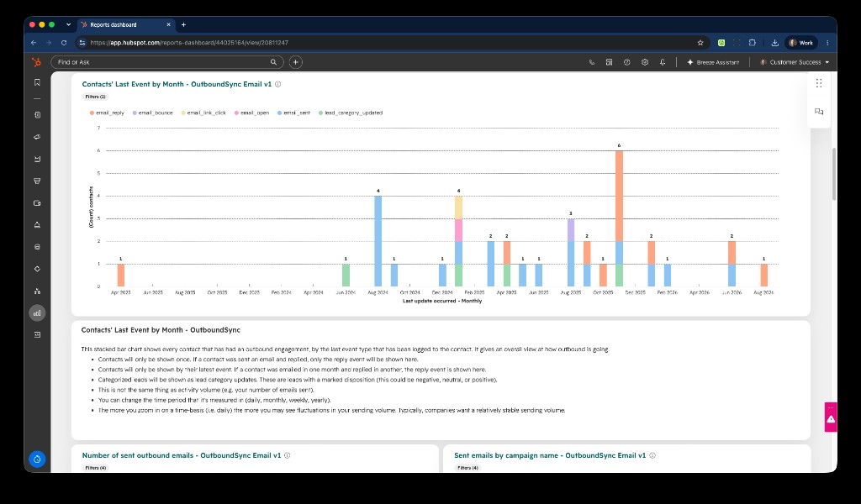This screenshot has height=504, width=861.
Task: Open the HubSpot sprocket home logo
Action: point(36,62)
